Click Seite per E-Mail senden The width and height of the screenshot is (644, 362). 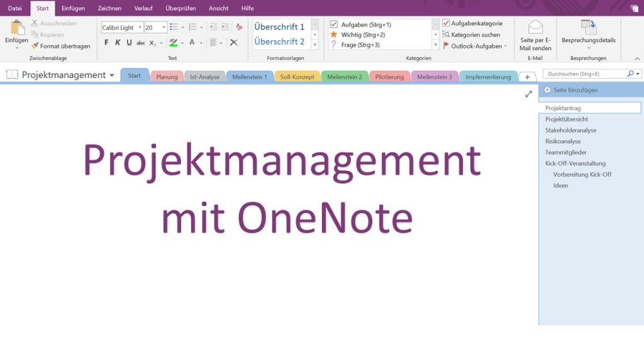(535, 36)
